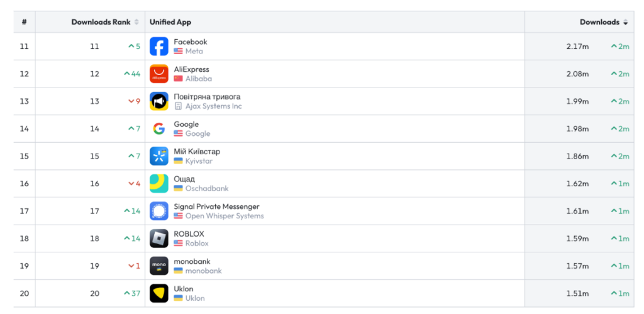The width and height of the screenshot is (644, 314).
Task: Click the Unified App column header
Action: (170, 22)
